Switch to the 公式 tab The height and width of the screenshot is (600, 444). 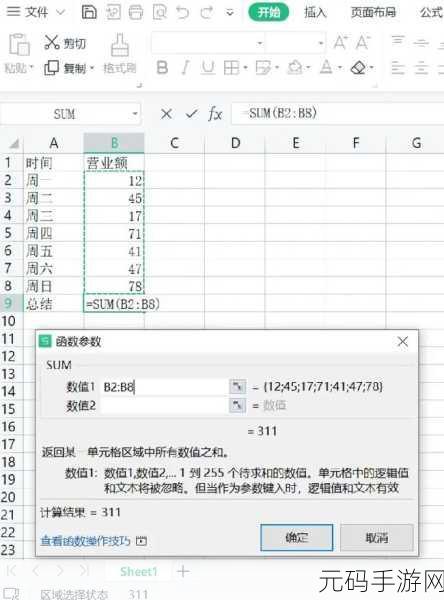(431, 12)
